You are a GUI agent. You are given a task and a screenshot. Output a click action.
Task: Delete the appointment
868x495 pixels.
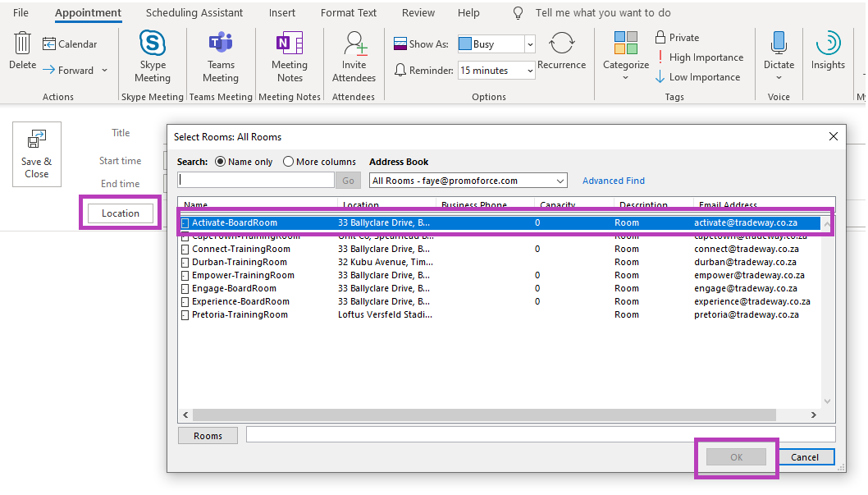pos(21,57)
